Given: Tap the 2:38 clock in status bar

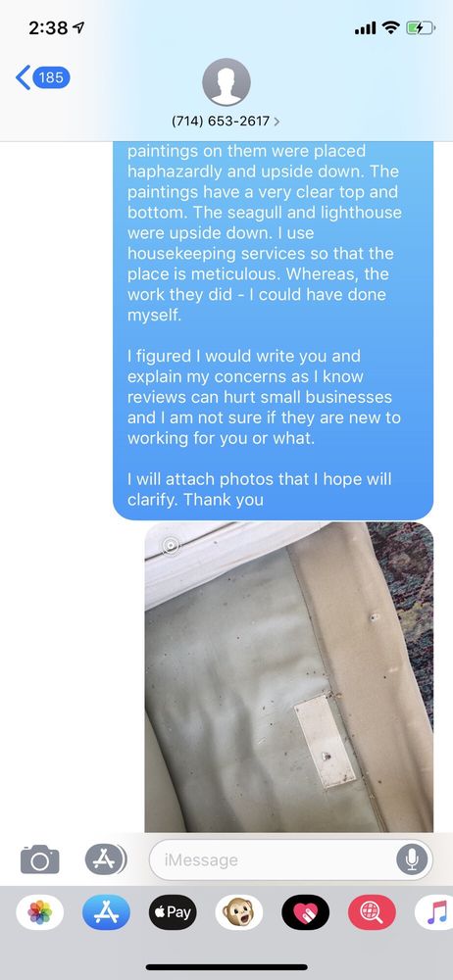Looking at the screenshot, I should point(49,27).
